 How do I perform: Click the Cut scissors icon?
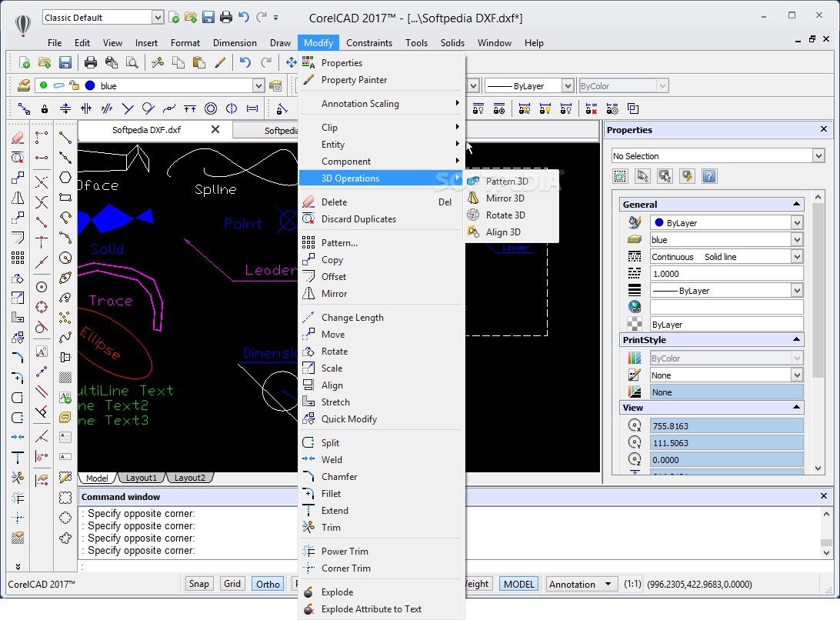158,63
